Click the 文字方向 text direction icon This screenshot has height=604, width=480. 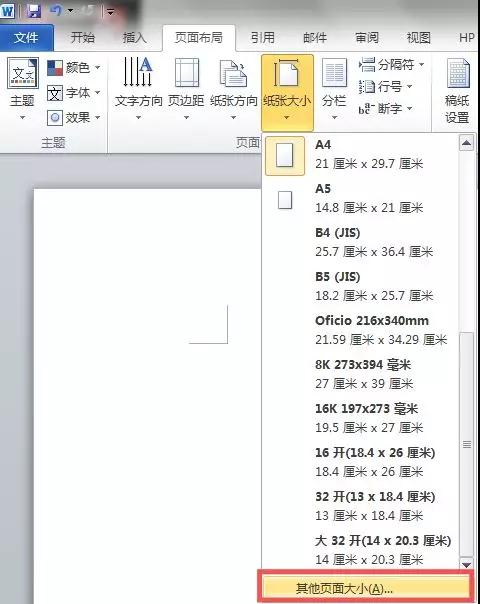(138, 72)
